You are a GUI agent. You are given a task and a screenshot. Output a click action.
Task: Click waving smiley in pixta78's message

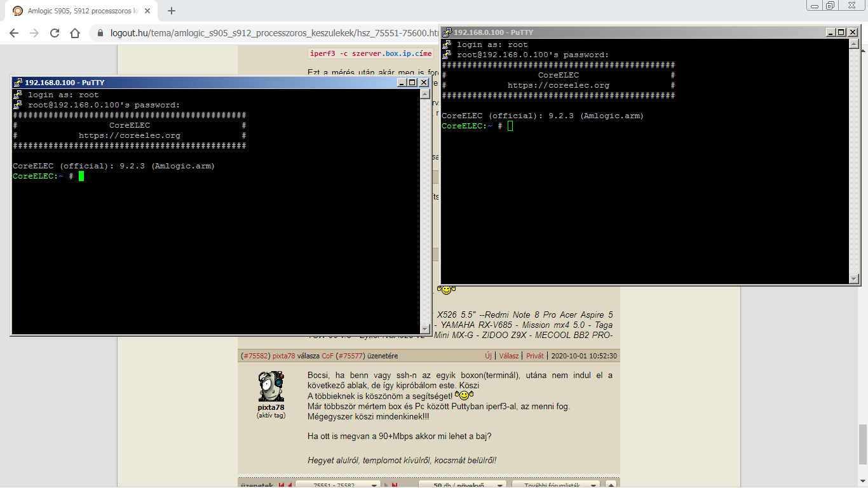pyautogui.click(x=465, y=395)
